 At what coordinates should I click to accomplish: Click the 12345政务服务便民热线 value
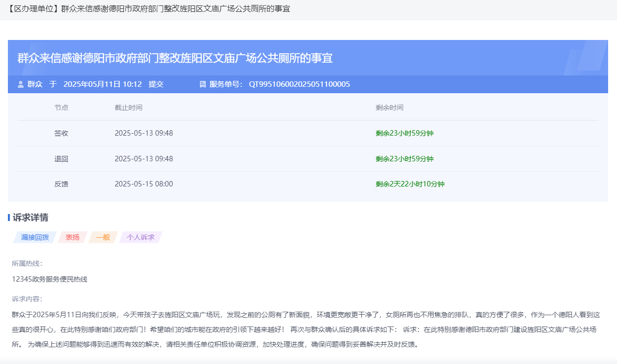tap(49, 279)
